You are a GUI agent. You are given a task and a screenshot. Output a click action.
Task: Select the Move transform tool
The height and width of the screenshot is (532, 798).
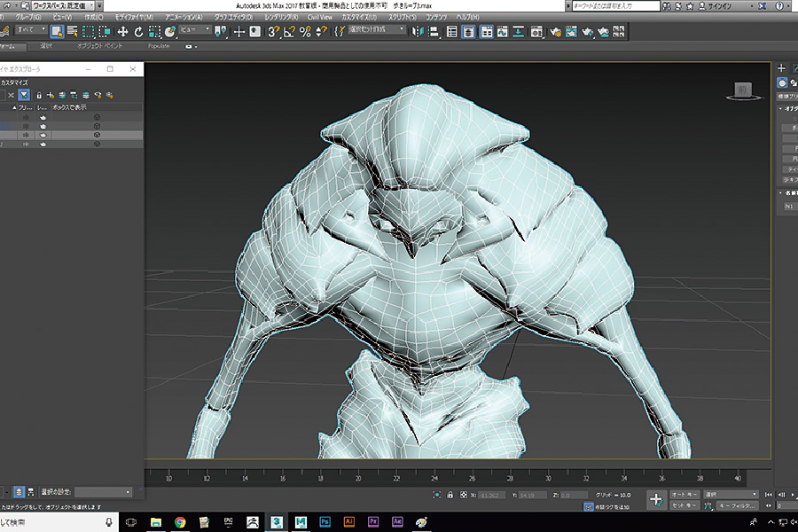(123, 31)
